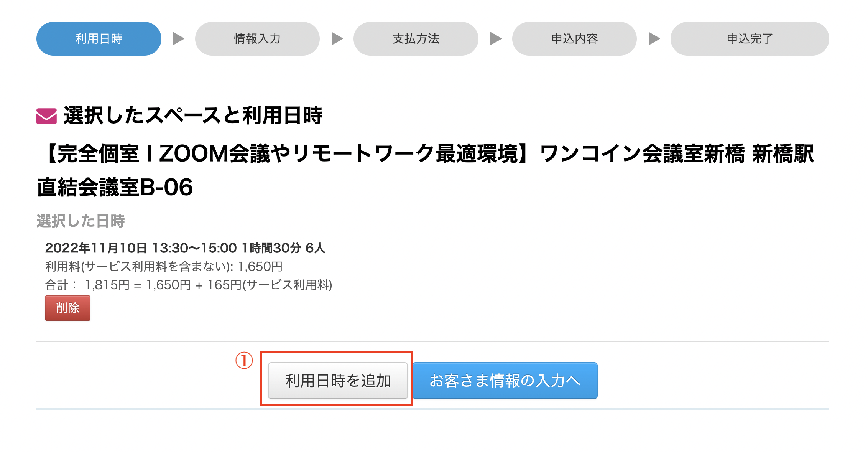The height and width of the screenshot is (452, 868).
Task: Go to the 申込内容 step
Action: (x=574, y=39)
